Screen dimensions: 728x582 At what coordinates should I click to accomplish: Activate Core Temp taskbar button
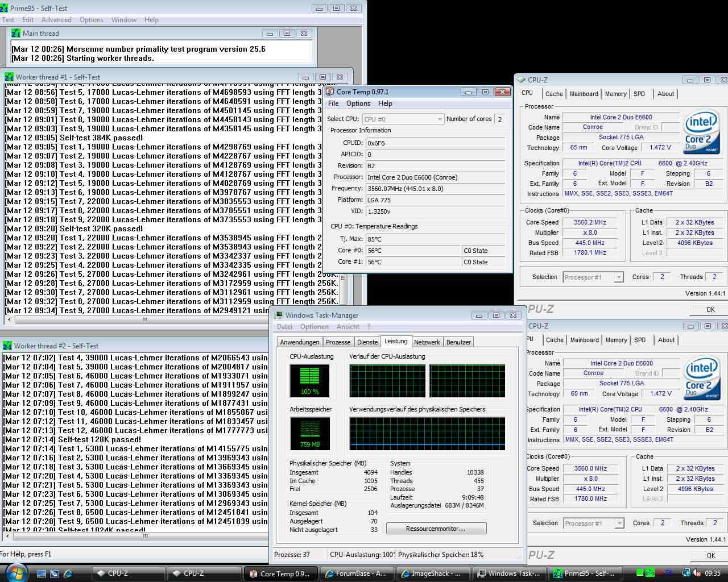pos(281,573)
